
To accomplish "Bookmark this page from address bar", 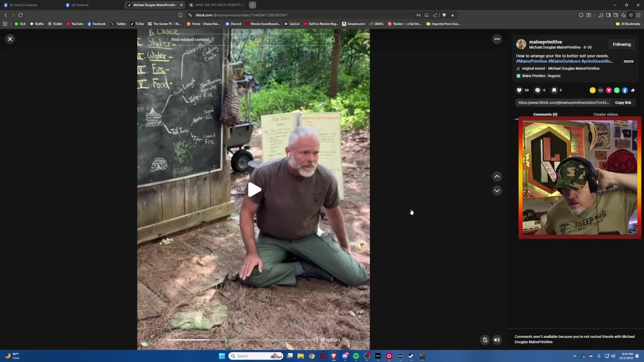I will point(180,15).
